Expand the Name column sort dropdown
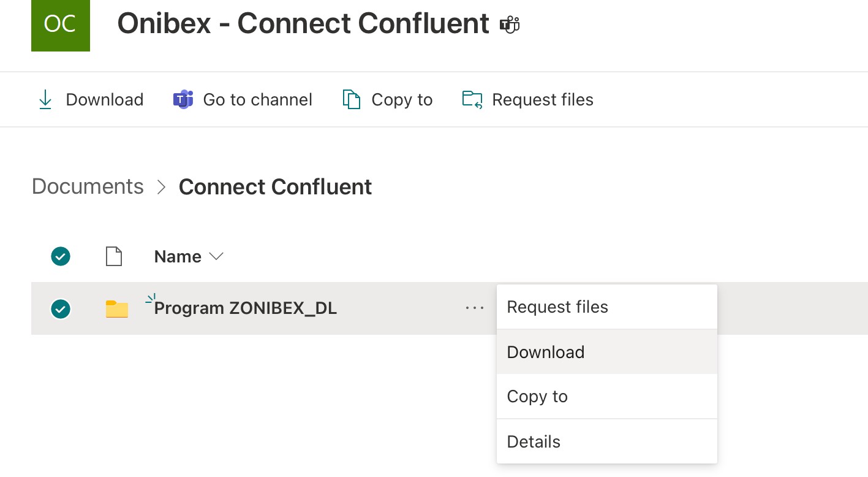This screenshot has height=477, width=868. pyautogui.click(x=216, y=256)
